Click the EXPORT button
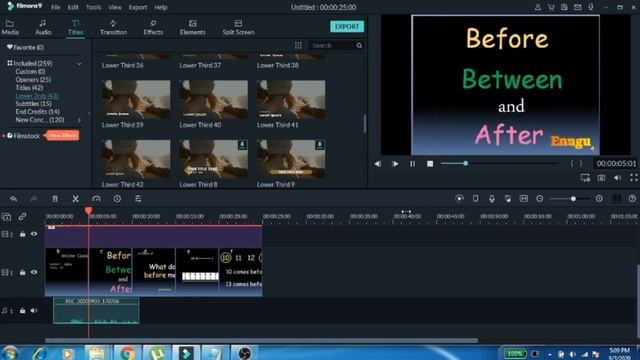The width and height of the screenshot is (640, 360). point(347,27)
